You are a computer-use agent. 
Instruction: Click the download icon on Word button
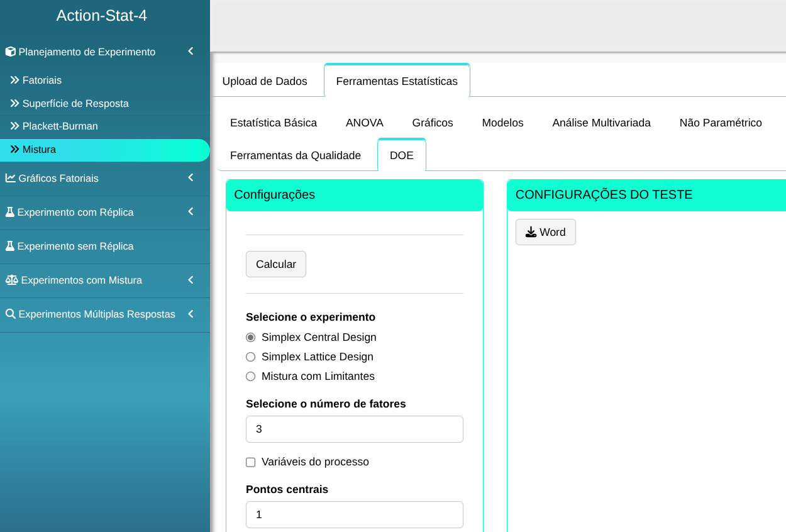(531, 233)
